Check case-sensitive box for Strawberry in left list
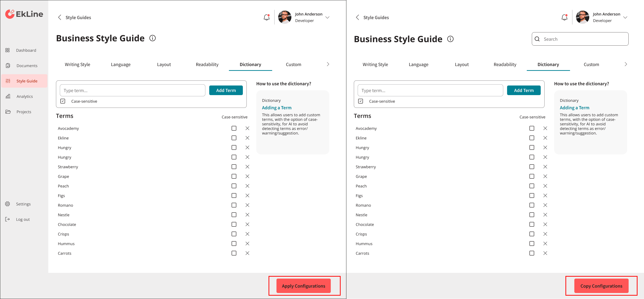Image resolution: width=644 pixels, height=299 pixels. click(234, 167)
